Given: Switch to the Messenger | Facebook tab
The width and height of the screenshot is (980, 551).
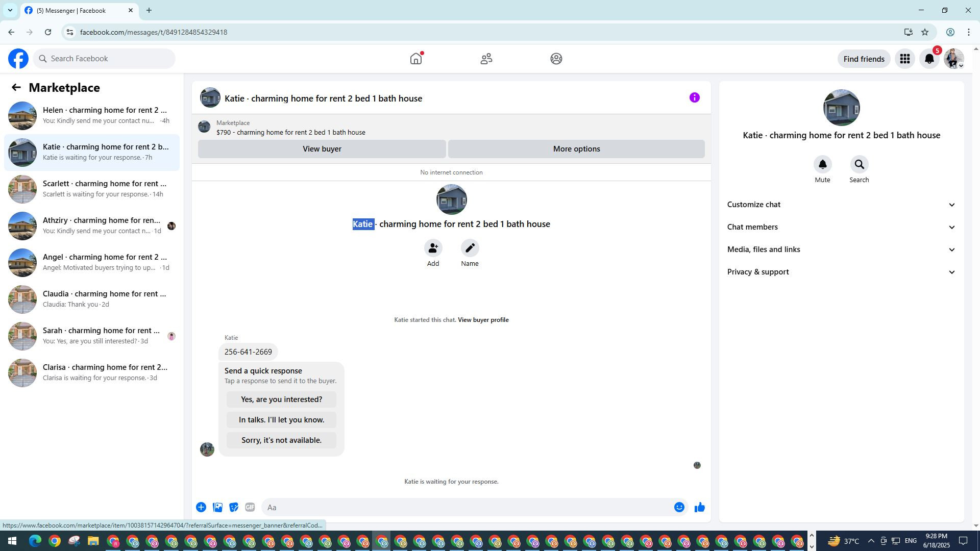Looking at the screenshot, I should [x=79, y=10].
